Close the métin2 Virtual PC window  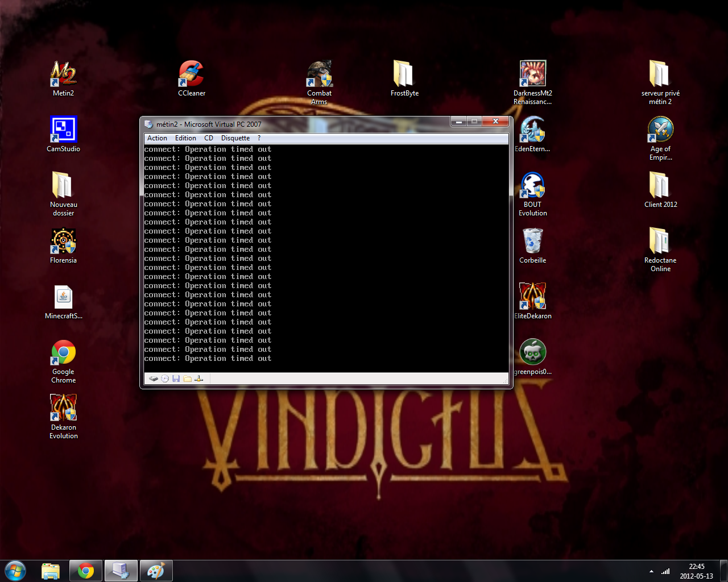point(495,121)
